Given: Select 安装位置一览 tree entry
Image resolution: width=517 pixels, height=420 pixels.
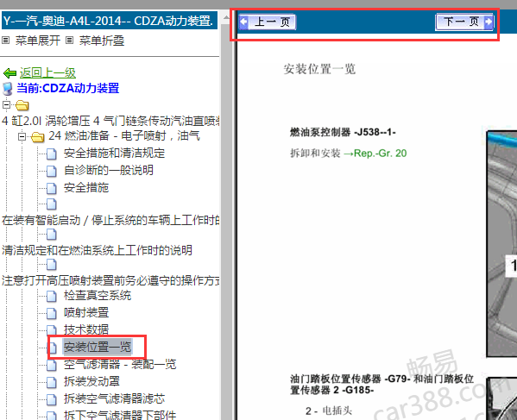Looking at the screenshot, I should click(98, 347).
